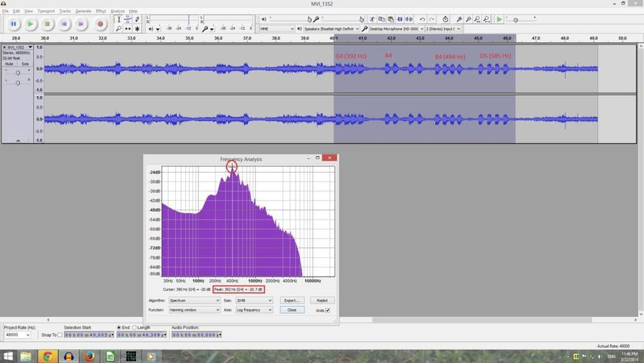
Task: Open the Function Hanning window dropdown
Action: 194,310
